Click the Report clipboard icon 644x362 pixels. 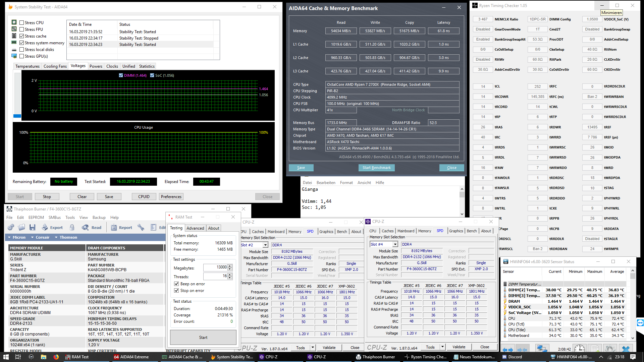pyautogui.click(x=114, y=228)
